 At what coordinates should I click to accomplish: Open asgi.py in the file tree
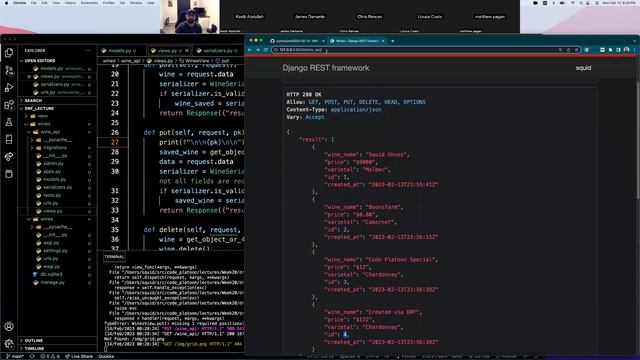51,243
